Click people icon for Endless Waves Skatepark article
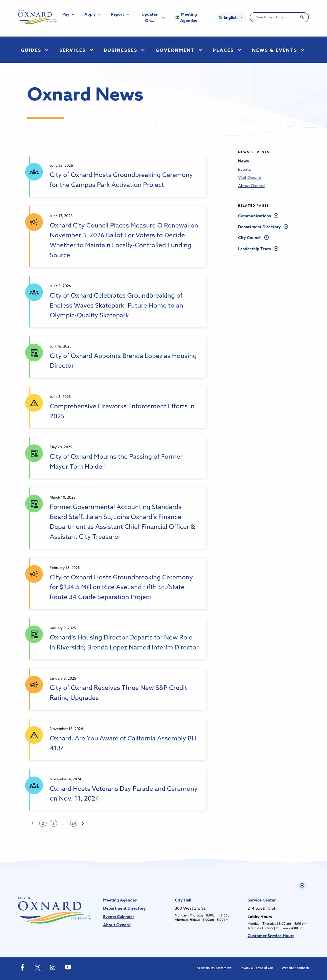The image size is (327, 980). (34, 292)
